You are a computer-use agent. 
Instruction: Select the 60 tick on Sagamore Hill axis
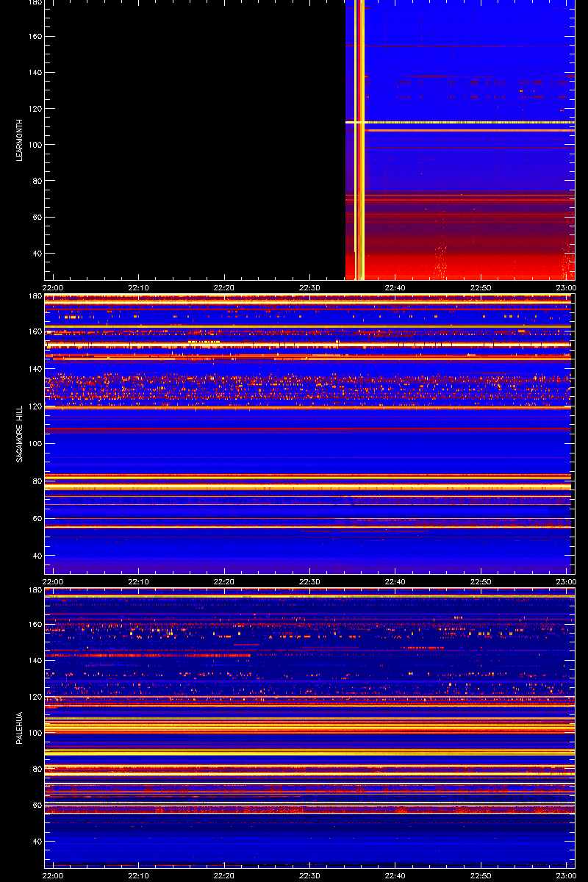click(x=36, y=519)
